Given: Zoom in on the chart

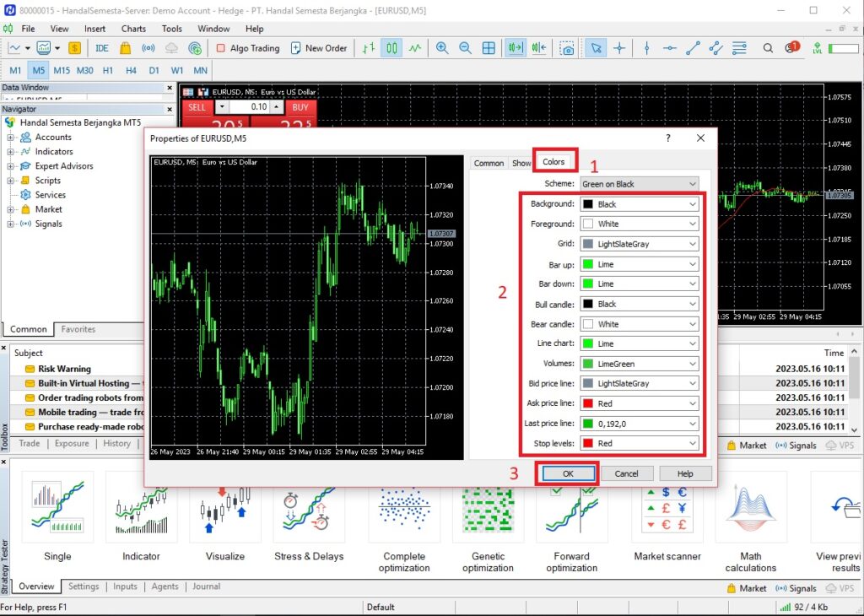Looking at the screenshot, I should point(442,48).
